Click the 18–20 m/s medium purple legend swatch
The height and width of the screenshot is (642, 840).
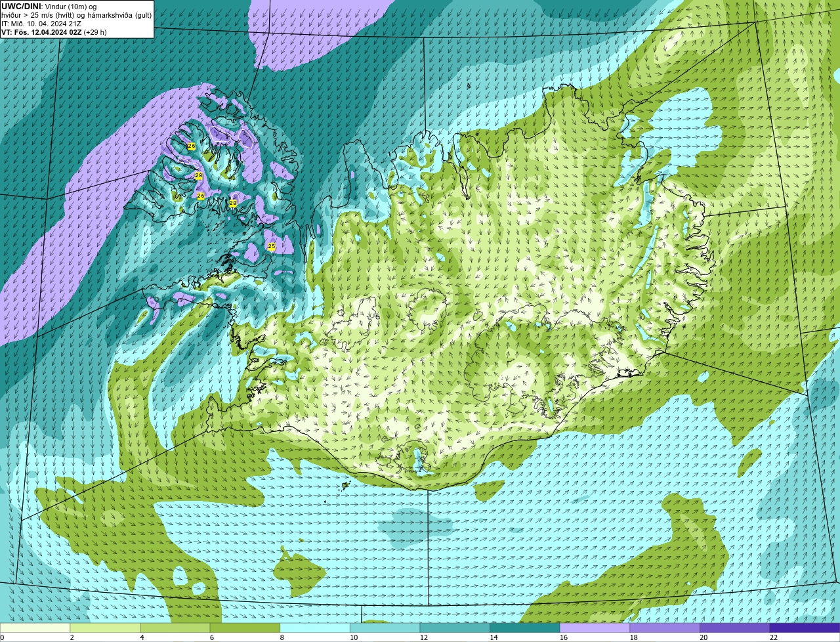(665, 628)
